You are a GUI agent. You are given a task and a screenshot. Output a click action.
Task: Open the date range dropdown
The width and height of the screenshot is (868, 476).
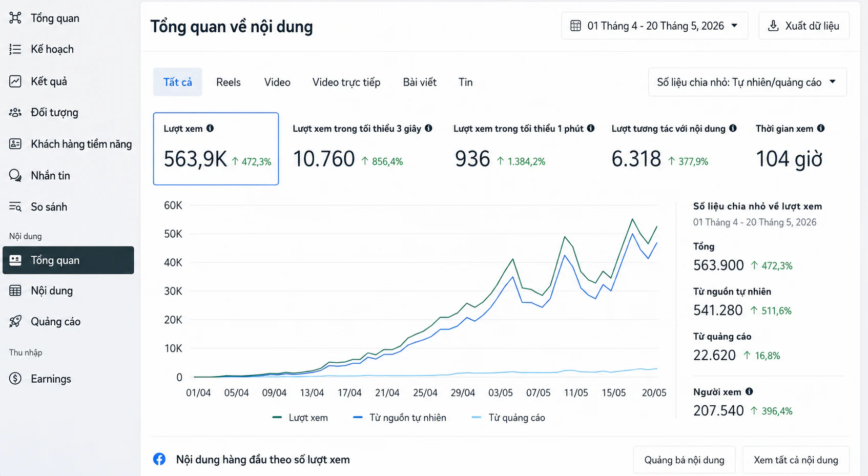coord(654,26)
